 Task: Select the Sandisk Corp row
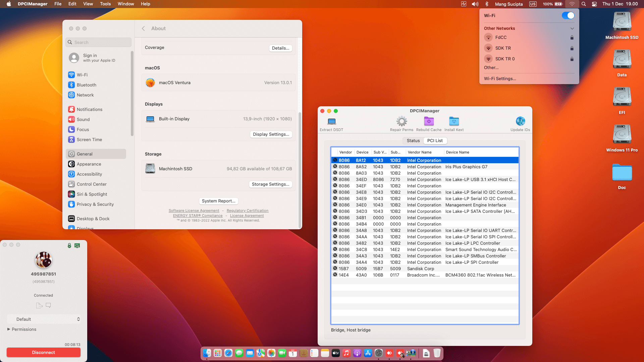[425, 269]
